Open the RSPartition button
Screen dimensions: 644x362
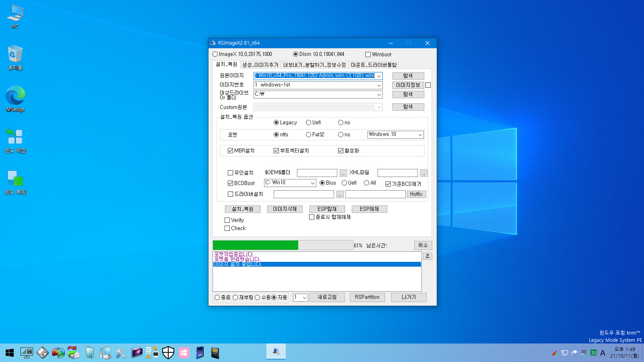367,297
